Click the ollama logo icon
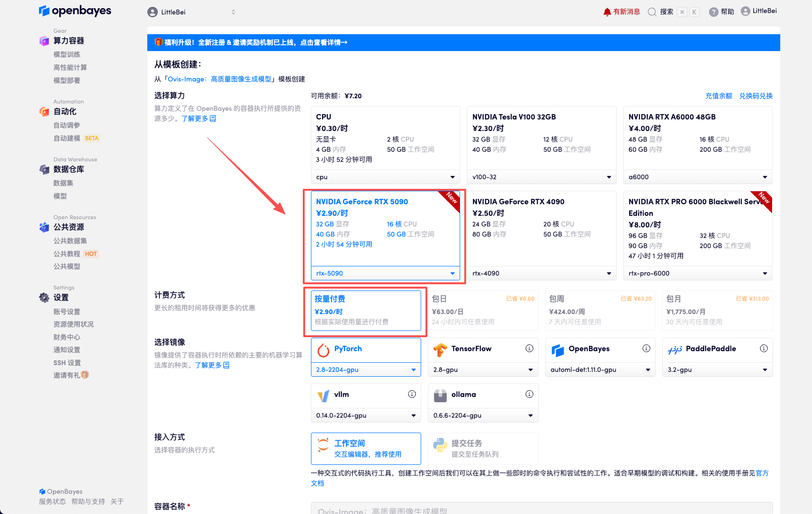 click(440, 396)
